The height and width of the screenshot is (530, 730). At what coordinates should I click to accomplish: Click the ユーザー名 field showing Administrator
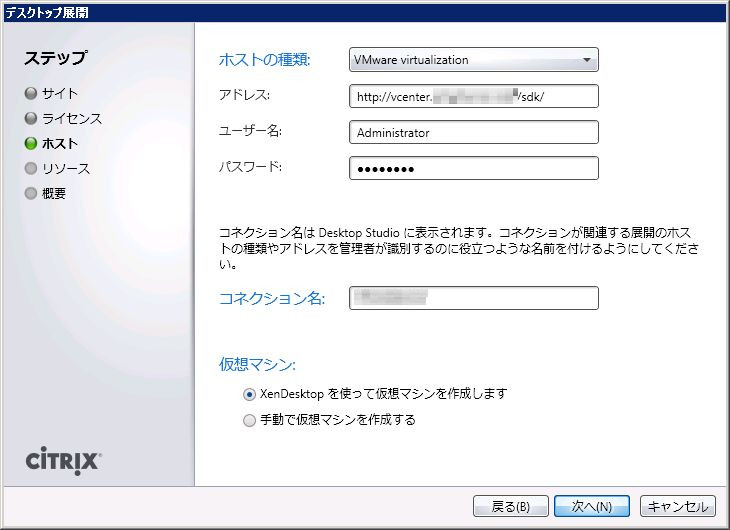pos(473,132)
